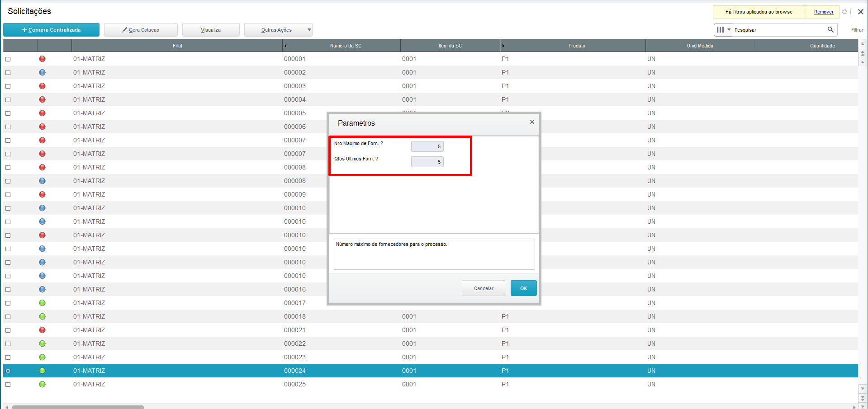Click the P1 product cell of row 000018
The width and height of the screenshot is (868, 409).
pyautogui.click(x=505, y=316)
